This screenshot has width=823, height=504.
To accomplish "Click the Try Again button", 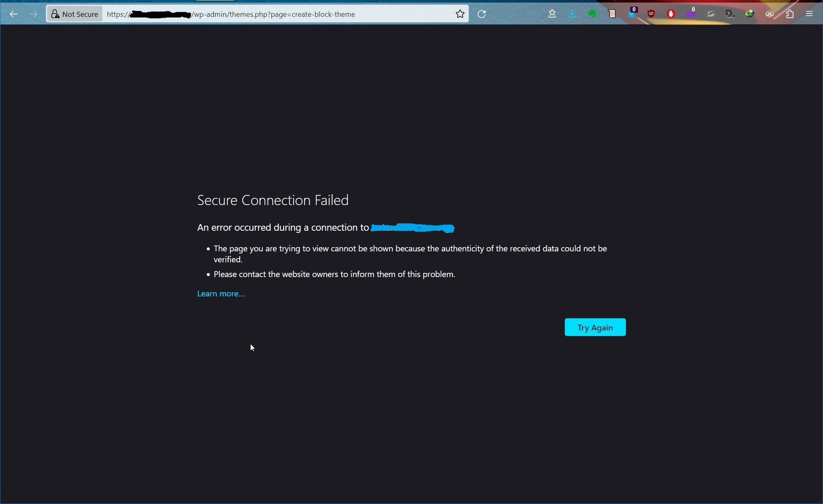I will 595,327.
